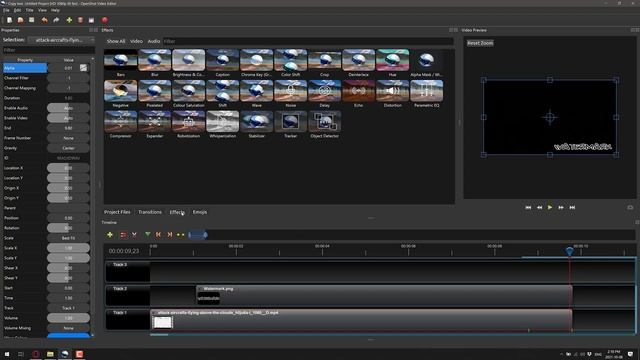Click the Volume value slider in Properties
The width and height of the screenshot is (640, 360).
tap(68, 318)
